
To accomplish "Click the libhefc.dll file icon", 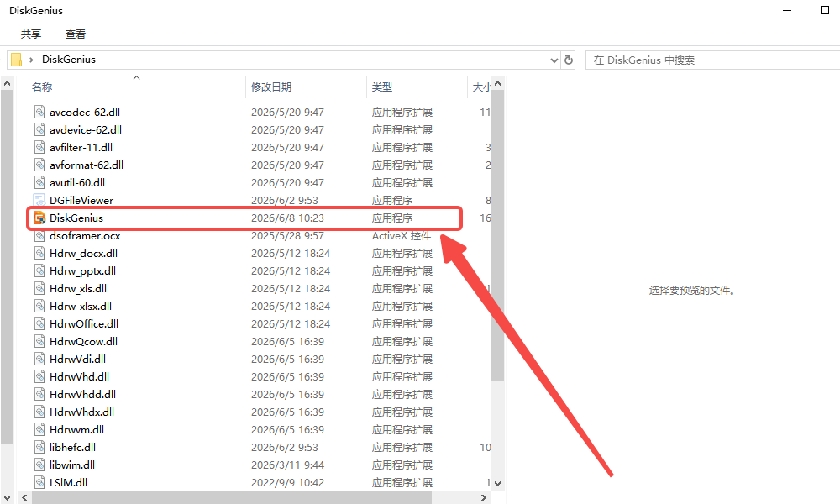I will [39, 448].
